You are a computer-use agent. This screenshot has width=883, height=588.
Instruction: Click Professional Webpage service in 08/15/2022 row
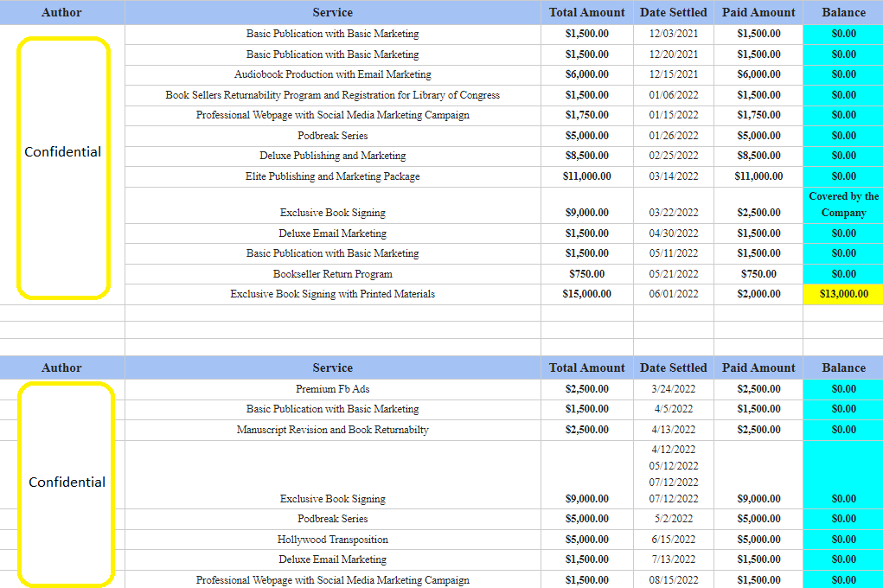[333, 580]
